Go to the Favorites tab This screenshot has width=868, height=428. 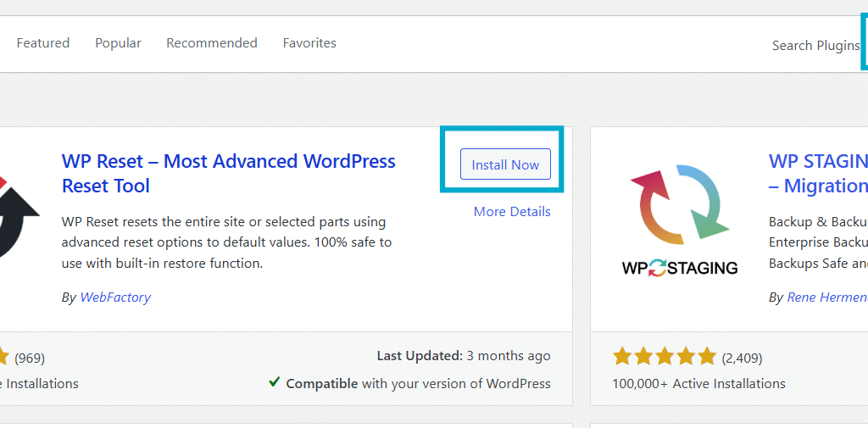tap(309, 43)
